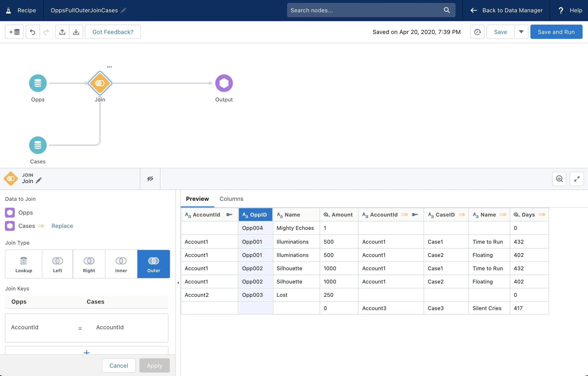Click the Replace Cases data link
Screen dimensions: 588x376
tap(62, 226)
